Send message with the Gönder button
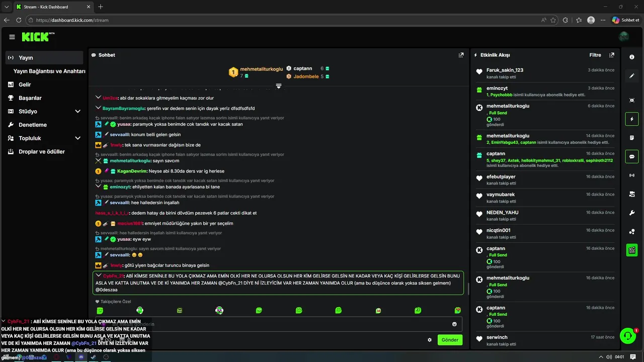This screenshot has width=644, height=362. (x=450, y=340)
